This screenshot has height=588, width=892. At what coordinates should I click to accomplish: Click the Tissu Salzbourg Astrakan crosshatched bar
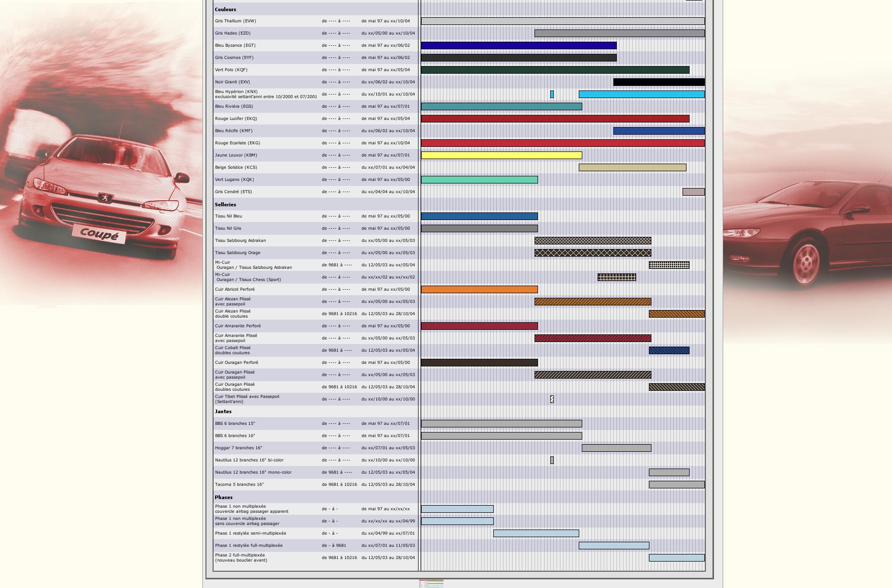pos(592,241)
